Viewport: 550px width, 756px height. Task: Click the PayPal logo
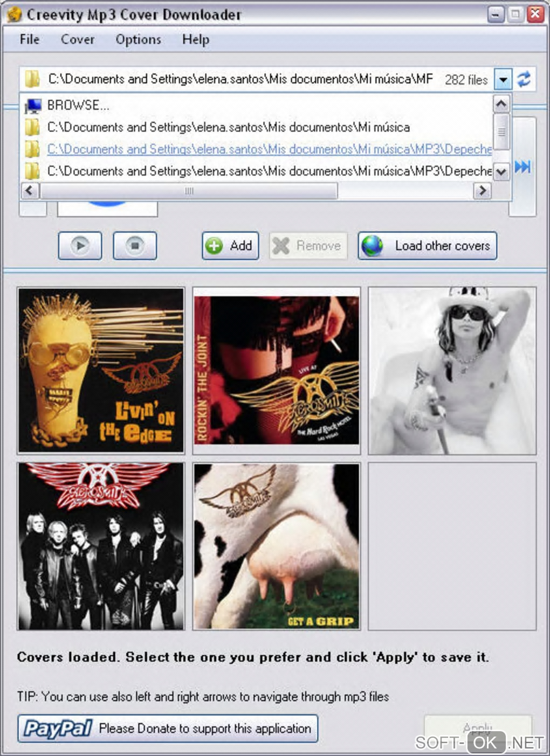58,729
